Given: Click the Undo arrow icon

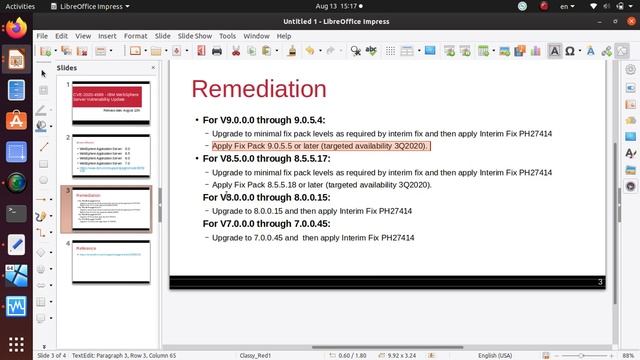Looking at the screenshot, I should point(310,51).
